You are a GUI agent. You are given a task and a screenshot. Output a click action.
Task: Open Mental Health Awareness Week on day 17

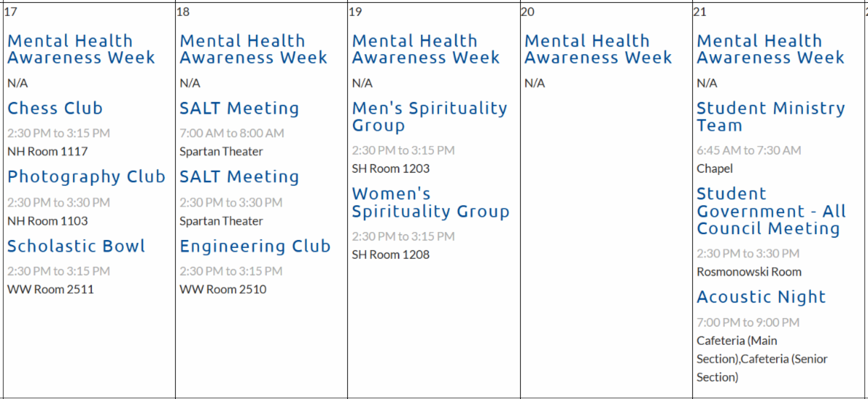coord(81,49)
